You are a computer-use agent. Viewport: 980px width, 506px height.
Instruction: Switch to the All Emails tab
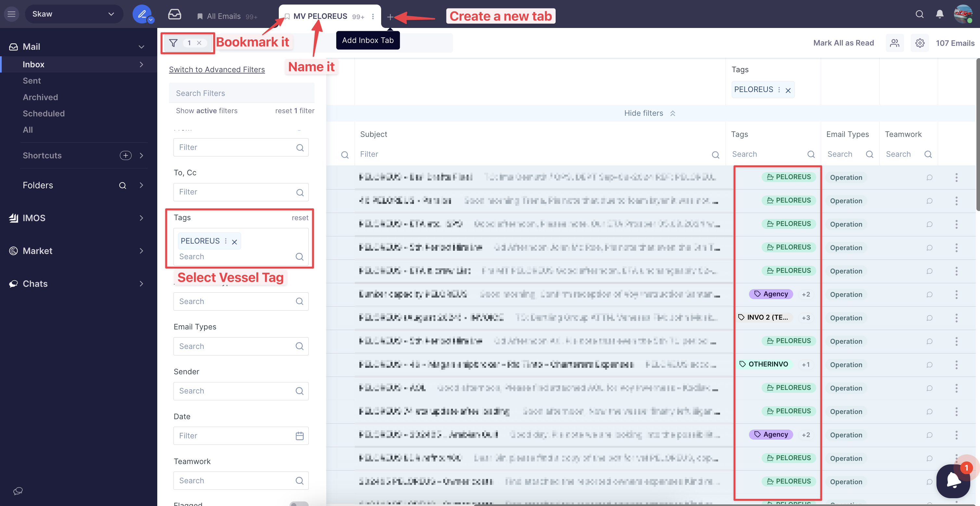point(224,16)
